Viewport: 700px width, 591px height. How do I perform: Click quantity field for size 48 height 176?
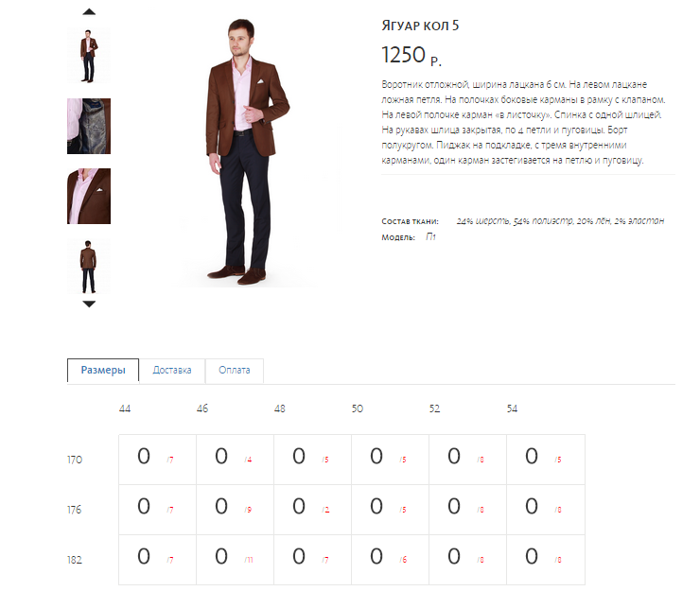coord(299,506)
